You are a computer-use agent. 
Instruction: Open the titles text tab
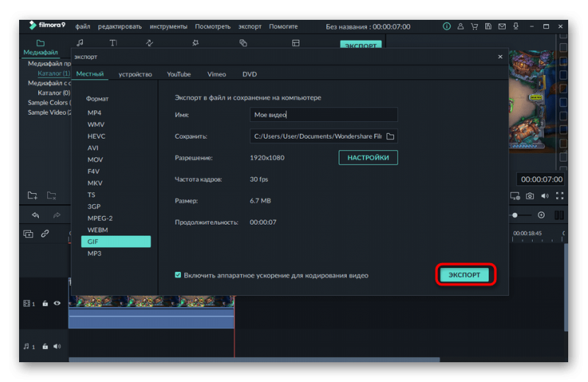click(x=113, y=43)
